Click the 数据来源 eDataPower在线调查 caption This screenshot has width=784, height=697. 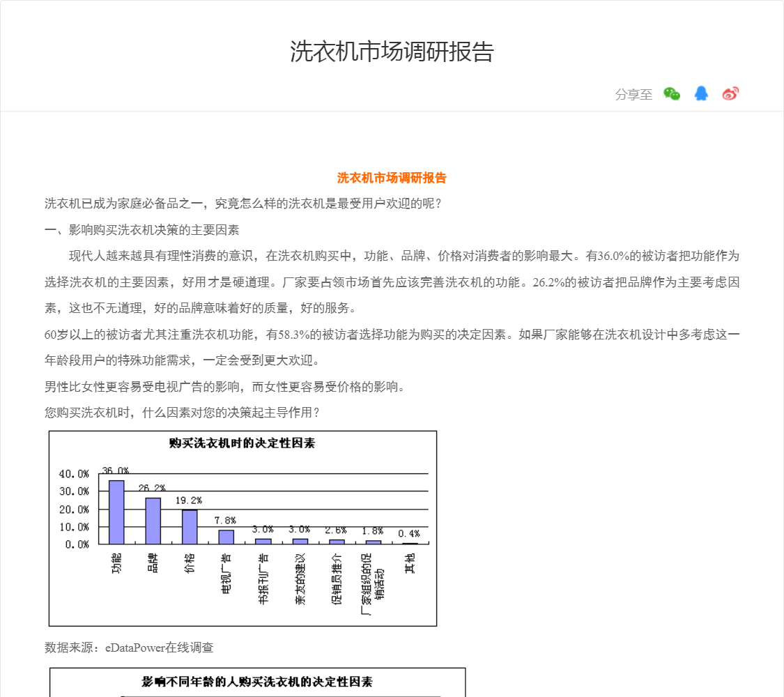(x=129, y=648)
